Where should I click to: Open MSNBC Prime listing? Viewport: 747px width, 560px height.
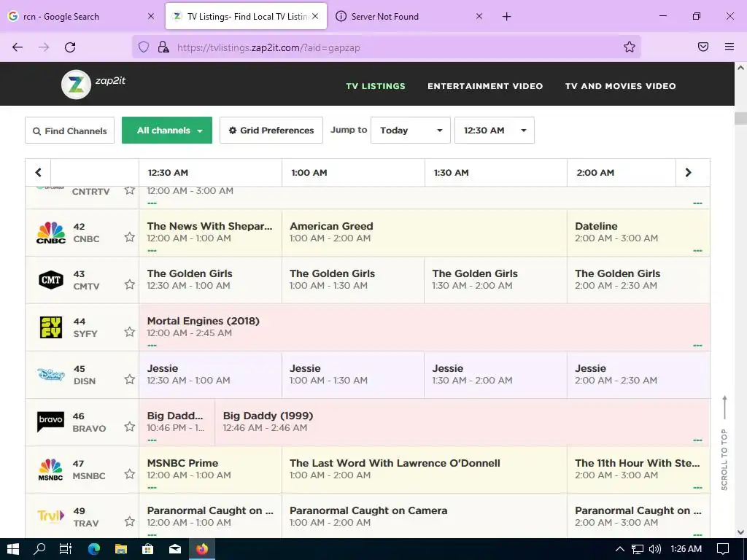click(x=211, y=469)
